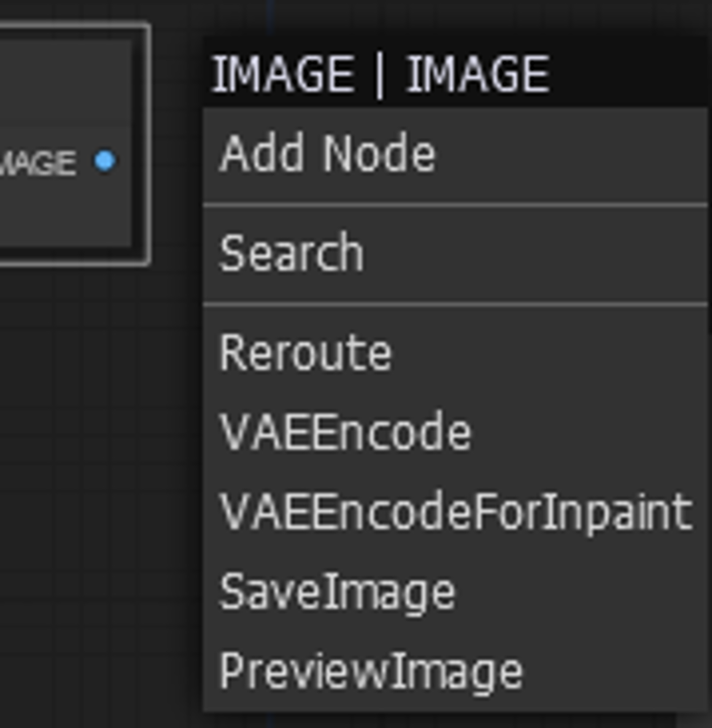Viewport: 712px width, 728px height.
Task: Open Search from the connection menu
Action: (x=455, y=254)
